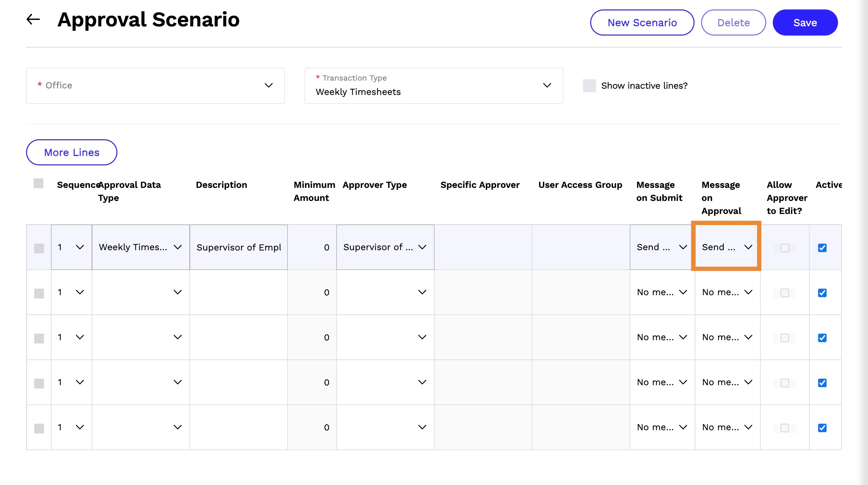Open first row Message on Submit chevron
This screenshot has height=485, width=868.
(x=683, y=247)
